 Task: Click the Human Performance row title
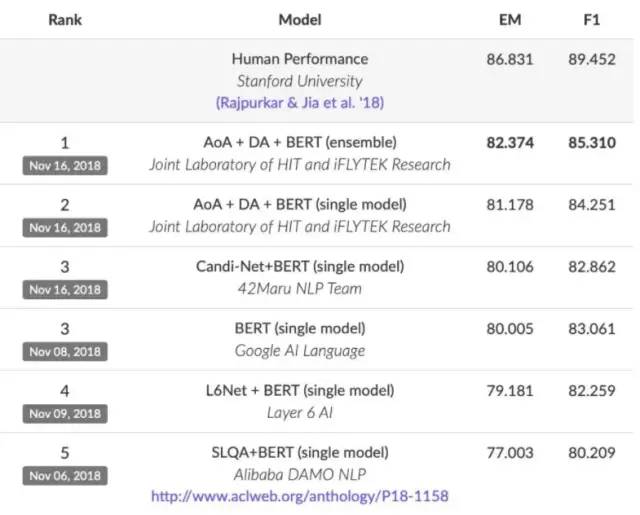click(300, 59)
